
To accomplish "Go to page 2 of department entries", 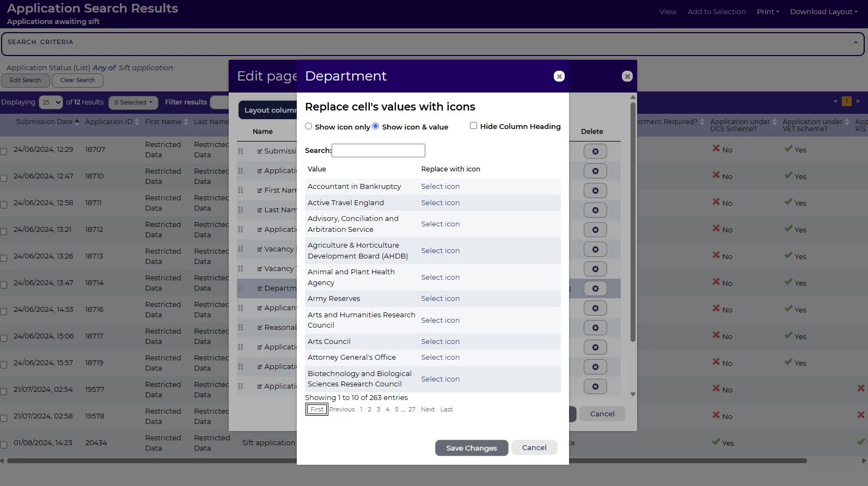I will 370,409.
